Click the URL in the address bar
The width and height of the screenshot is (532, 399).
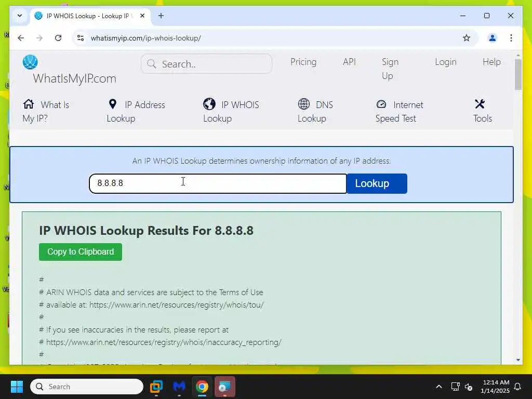click(x=146, y=38)
